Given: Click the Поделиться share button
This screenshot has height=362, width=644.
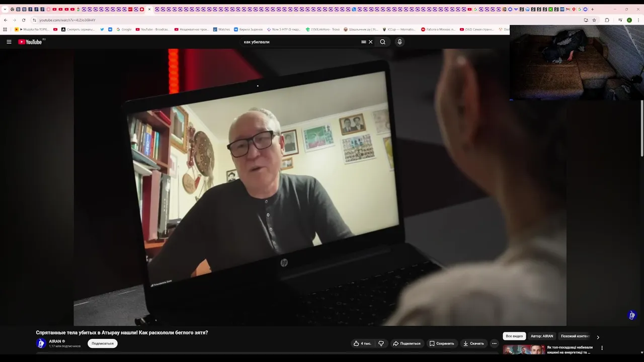Looking at the screenshot, I should click(x=407, y=343).
